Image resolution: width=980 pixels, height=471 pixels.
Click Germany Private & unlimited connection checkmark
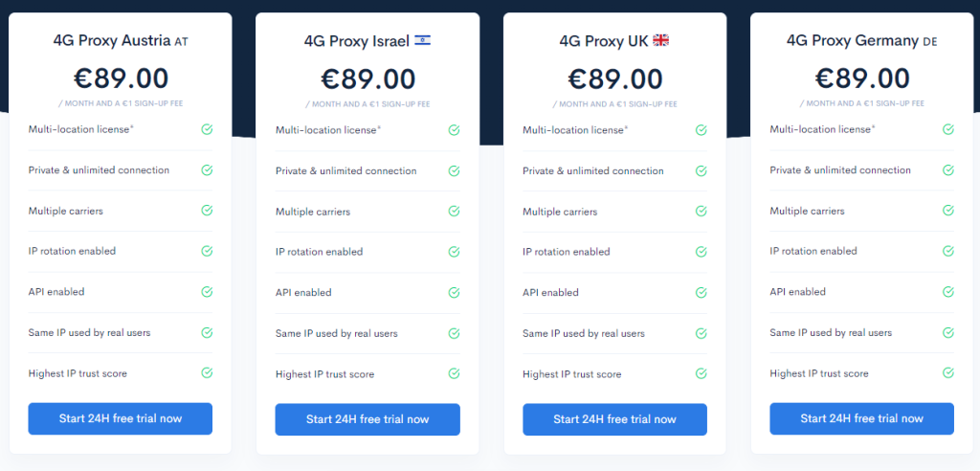(947, 169)
